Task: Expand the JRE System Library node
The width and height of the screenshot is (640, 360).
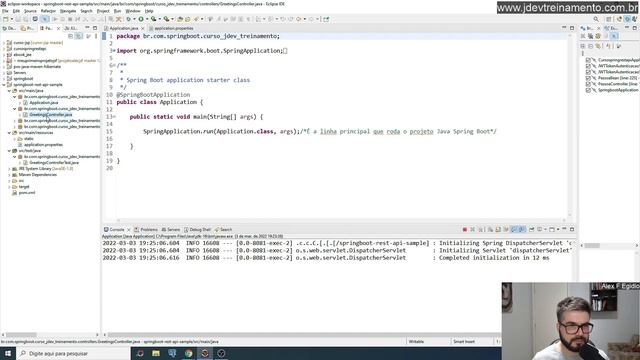Action: [x=9, y=169]
